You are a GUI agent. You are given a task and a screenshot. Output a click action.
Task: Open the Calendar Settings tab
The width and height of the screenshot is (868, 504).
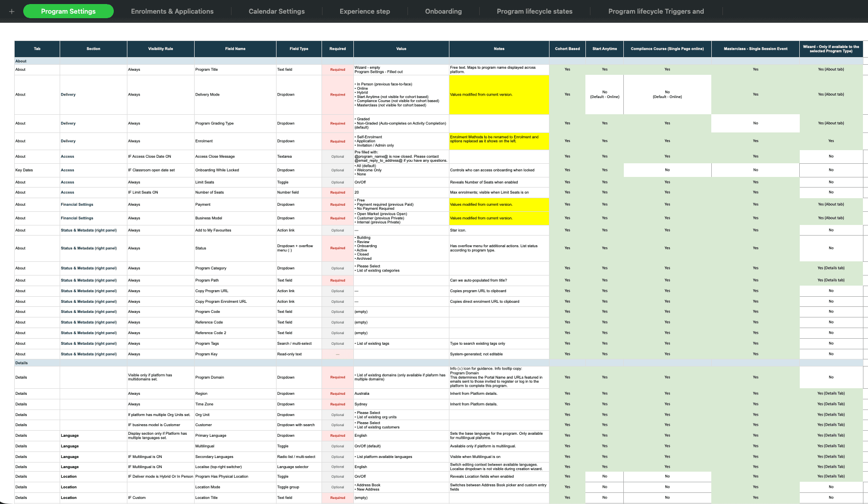point(277,11)
